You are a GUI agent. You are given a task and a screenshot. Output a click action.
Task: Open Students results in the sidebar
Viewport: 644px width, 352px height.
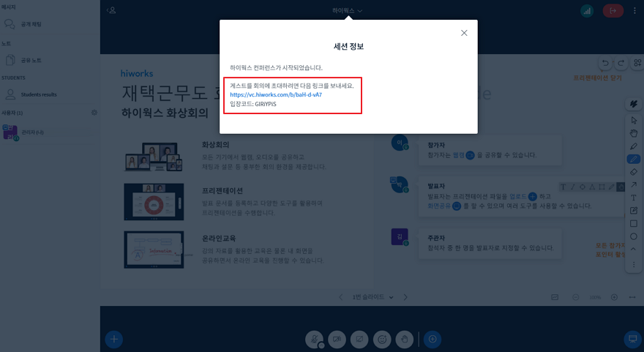coord(38,94)
